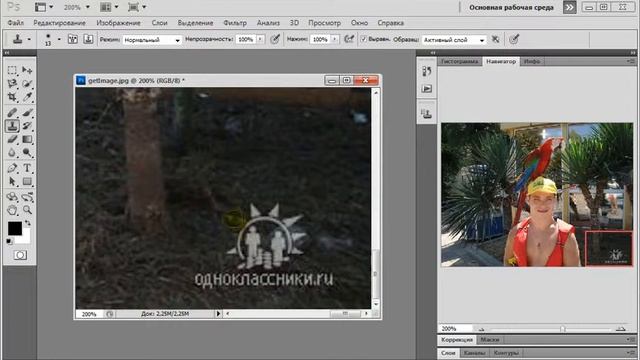This screenshot has width=640, height=360.
Task: Select the Move tool
Action: (x=27, y=70)
